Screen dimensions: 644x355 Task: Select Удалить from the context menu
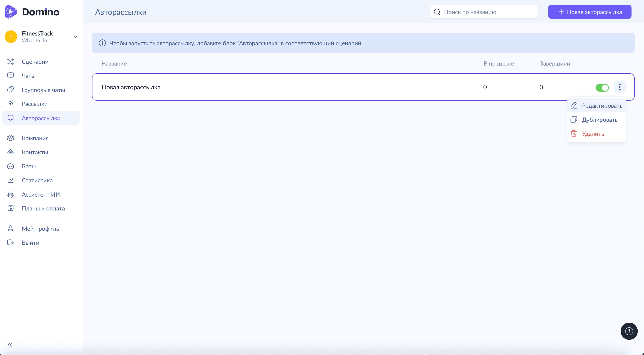596,133
